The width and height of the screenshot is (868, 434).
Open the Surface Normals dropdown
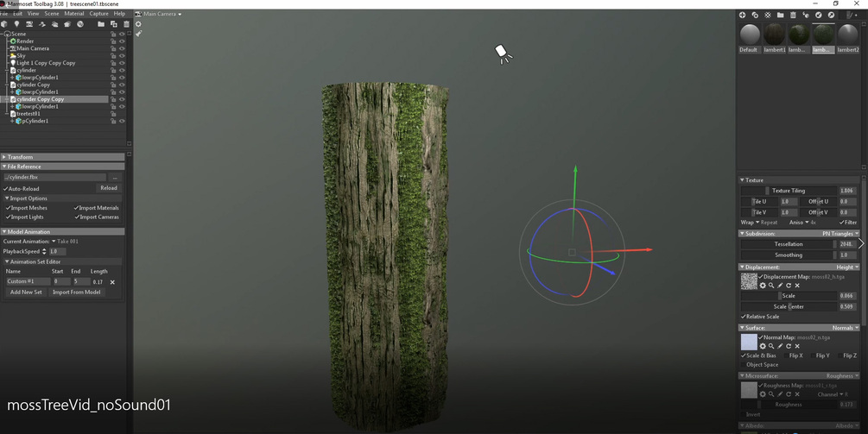(x=846, y=328)
